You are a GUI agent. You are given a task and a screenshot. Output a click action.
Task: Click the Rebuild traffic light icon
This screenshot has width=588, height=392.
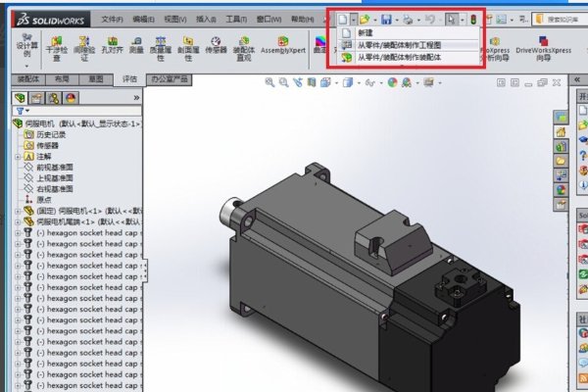473,20
